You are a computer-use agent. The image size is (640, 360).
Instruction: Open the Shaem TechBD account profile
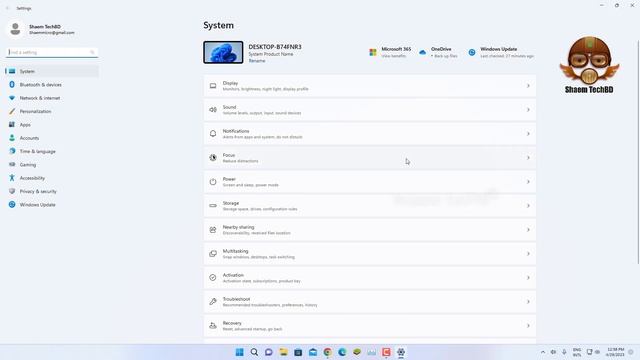pyautogui.click(x=41, y=29)
